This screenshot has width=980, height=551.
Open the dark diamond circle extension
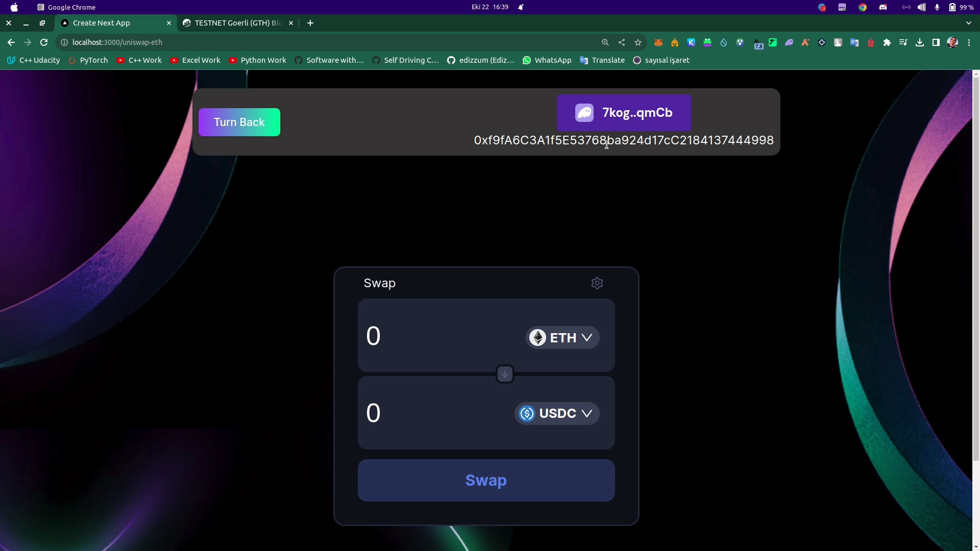[822, 43]
